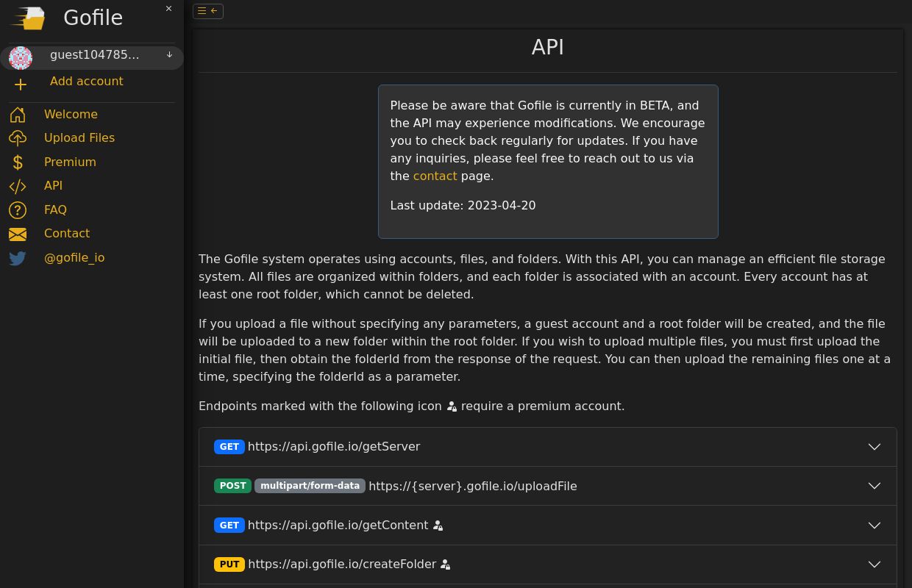Expand the getServer endpoint chevron

[874, 447]
